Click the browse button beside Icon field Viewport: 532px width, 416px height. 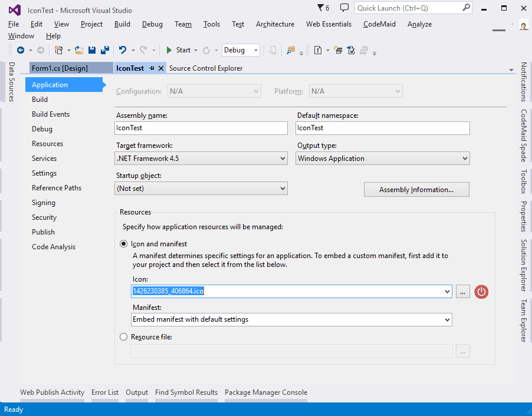pyautogui.click(x=463, y=291)
